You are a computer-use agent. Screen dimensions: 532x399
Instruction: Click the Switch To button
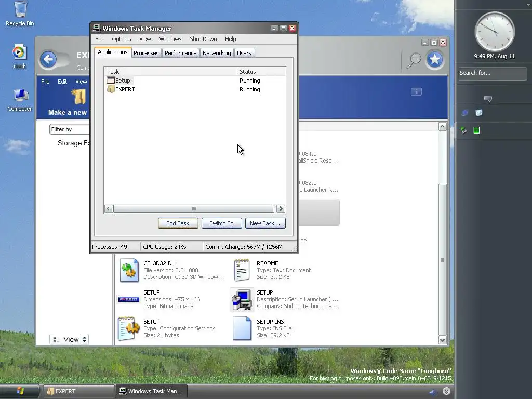point(221,223)
